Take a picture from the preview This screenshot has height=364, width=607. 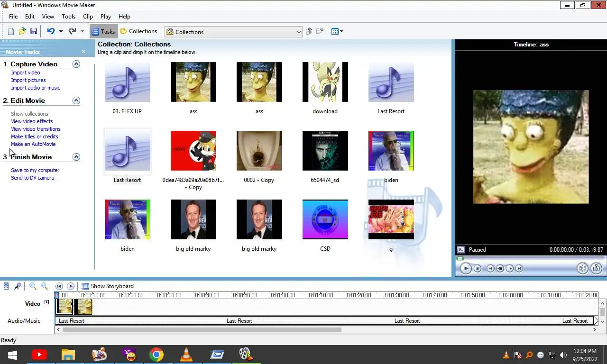pos(596,268)
